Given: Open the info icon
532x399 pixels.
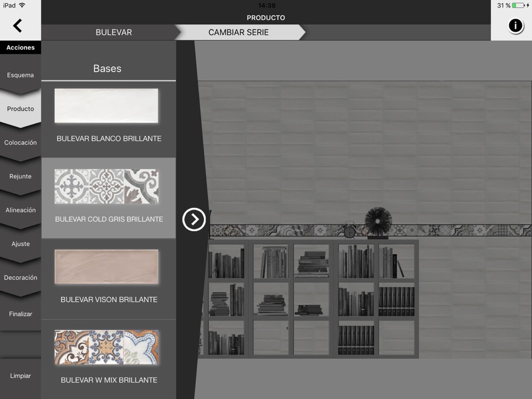Looking at the screenshot, I should click(515, 26).
